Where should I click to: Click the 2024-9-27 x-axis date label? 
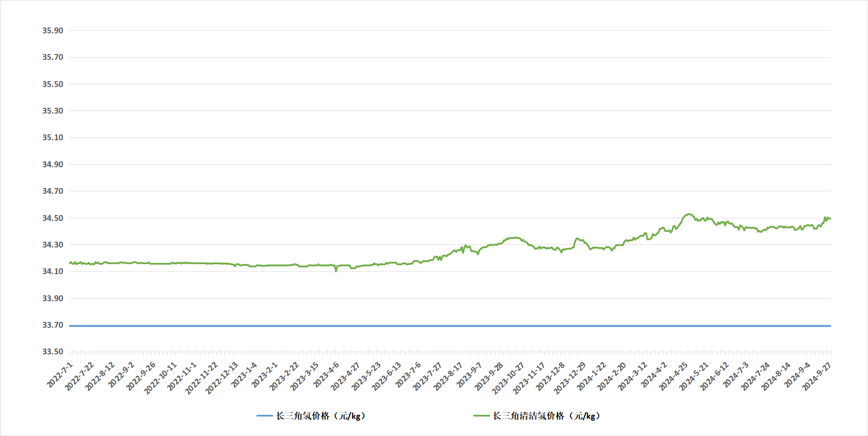pos(817,376)
